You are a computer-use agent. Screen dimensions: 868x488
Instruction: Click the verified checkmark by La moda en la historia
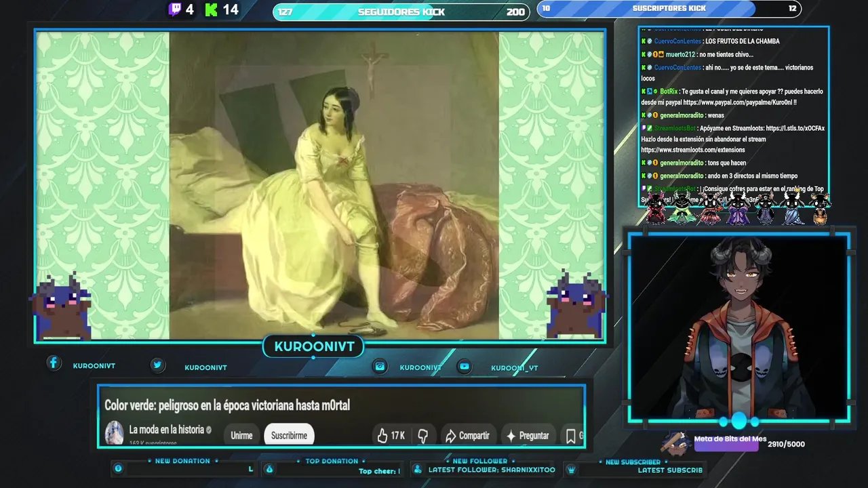click(209, 430)
